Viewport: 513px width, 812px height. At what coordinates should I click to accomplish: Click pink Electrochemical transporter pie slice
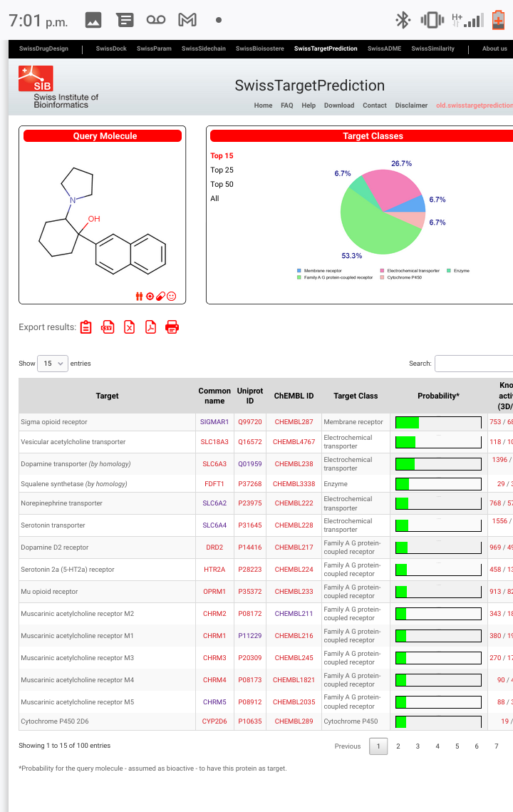tap(393, 187)
